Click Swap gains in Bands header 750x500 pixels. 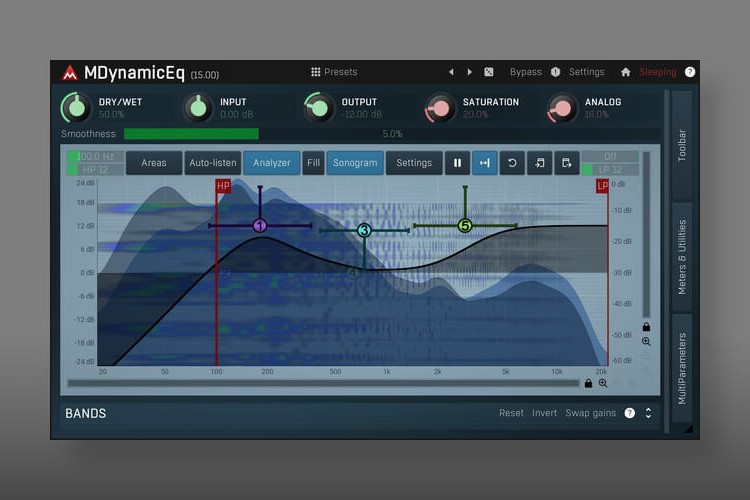(x=590, y=413)
